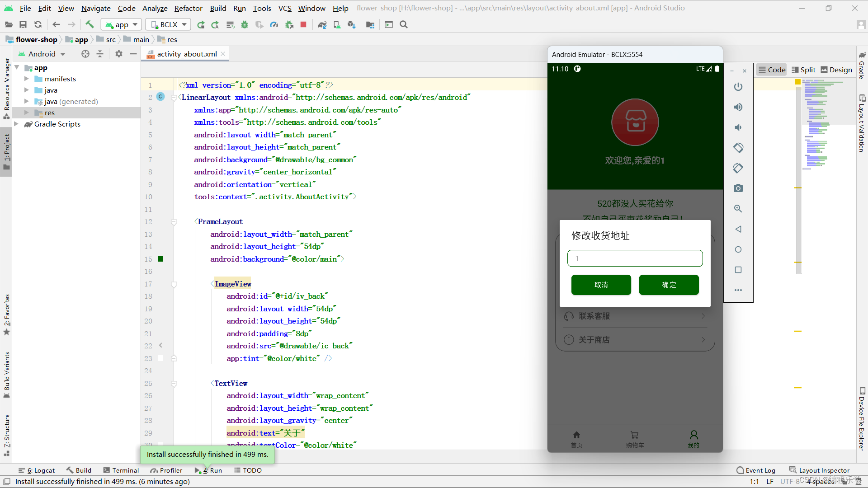
Task: Collapse the app module tree node
Action: coord(17,68)
